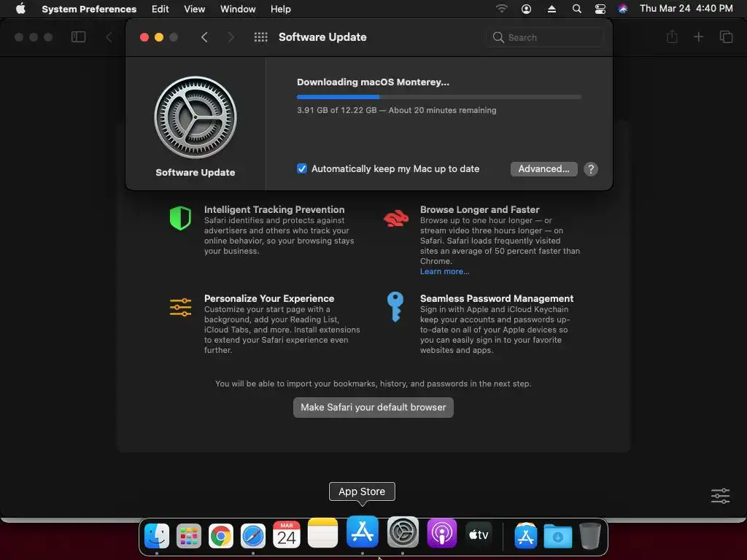Follow the Learn more... link
This screenshot has width=747, height=560.
coord(444,271)
